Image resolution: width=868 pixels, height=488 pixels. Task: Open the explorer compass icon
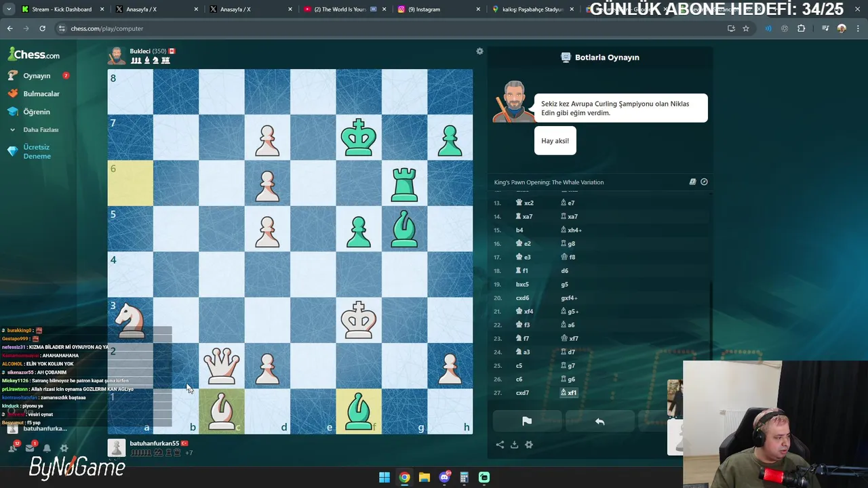click(x=704, y=182)
